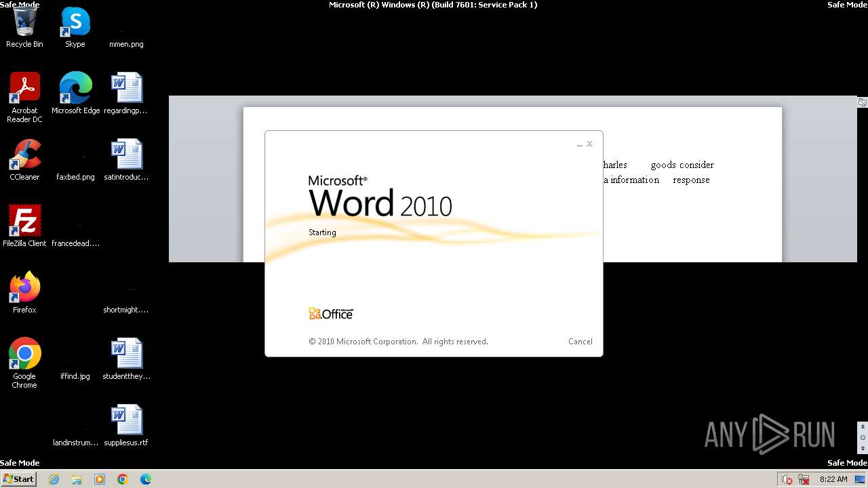This screenshot has height=488, width=868.
Task: Launch CCleaner desktop shortcut
Action: pyautogui.click(x=24, y=160)
